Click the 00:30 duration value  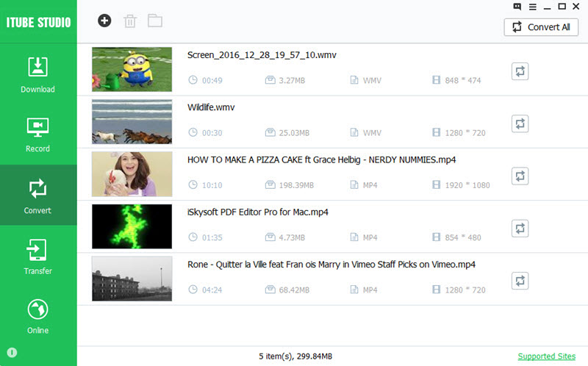coord(212,133)
